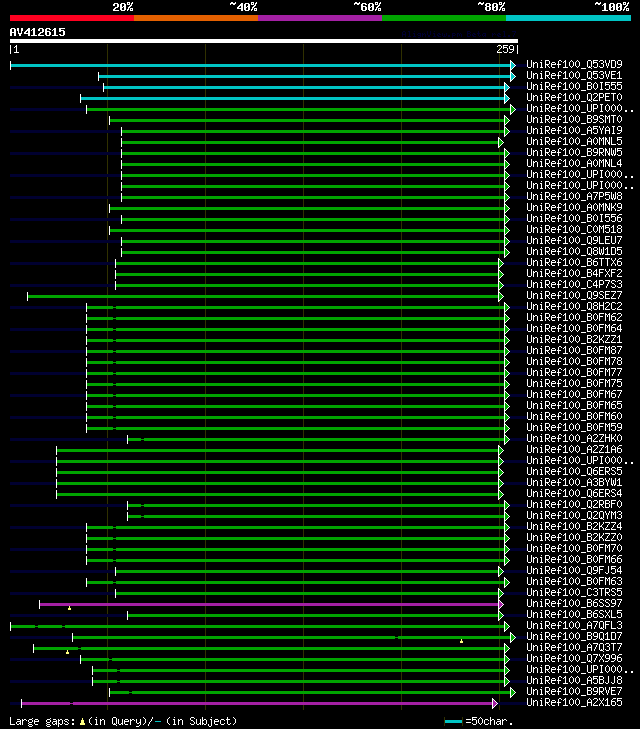Select the UniRef100_Q7X996 label

574,658
